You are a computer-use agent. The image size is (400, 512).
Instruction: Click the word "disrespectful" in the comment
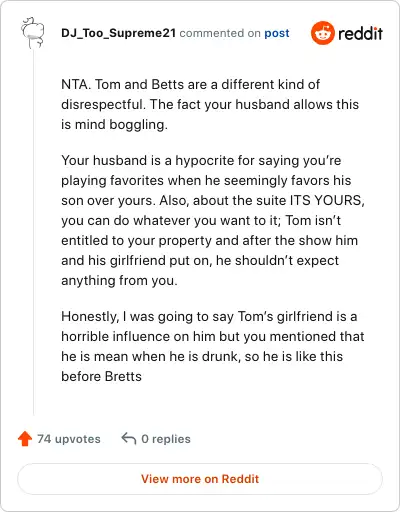pos(102,105)
